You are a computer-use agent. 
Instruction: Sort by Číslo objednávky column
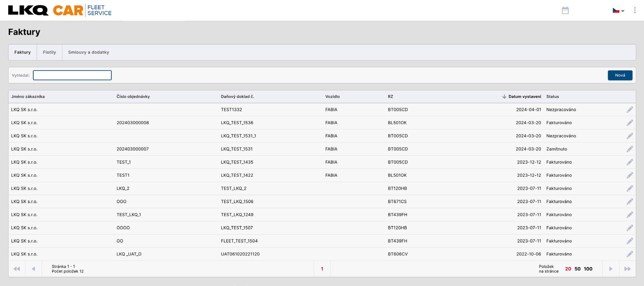point(133,97)
